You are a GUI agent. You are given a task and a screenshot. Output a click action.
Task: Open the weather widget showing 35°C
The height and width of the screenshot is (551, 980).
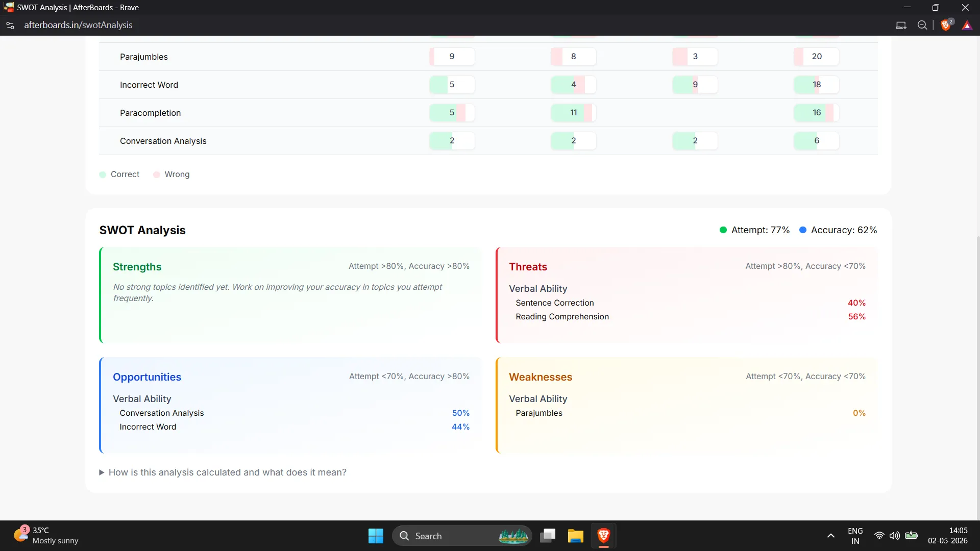pos(46,535)
